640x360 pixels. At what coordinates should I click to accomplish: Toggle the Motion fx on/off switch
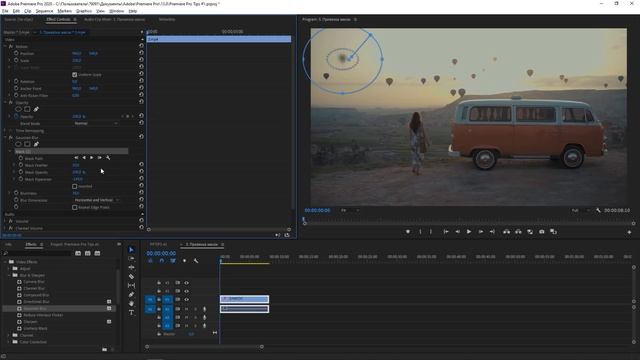(11, 47)
